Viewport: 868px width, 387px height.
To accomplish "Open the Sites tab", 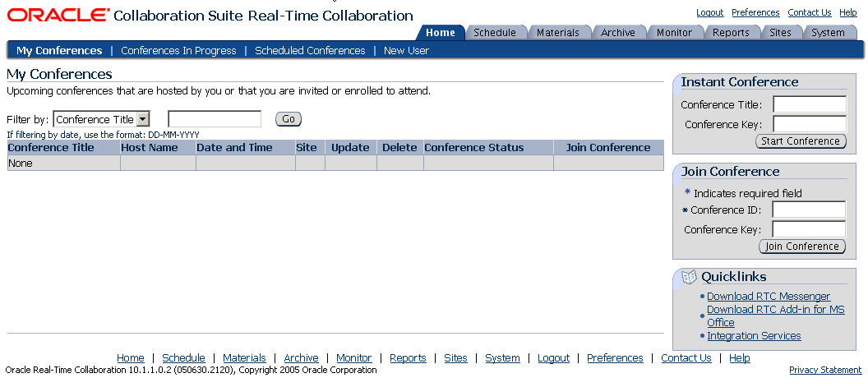I will (780, 33).
